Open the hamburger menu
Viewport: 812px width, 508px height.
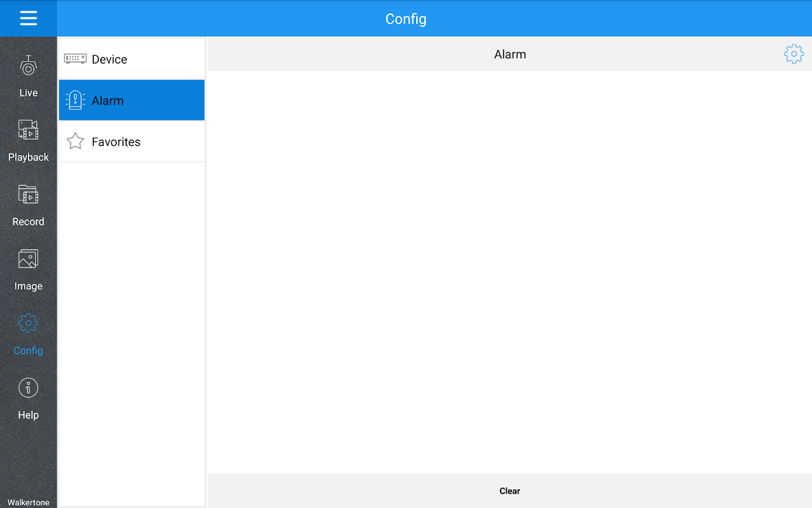click(29, 18)
